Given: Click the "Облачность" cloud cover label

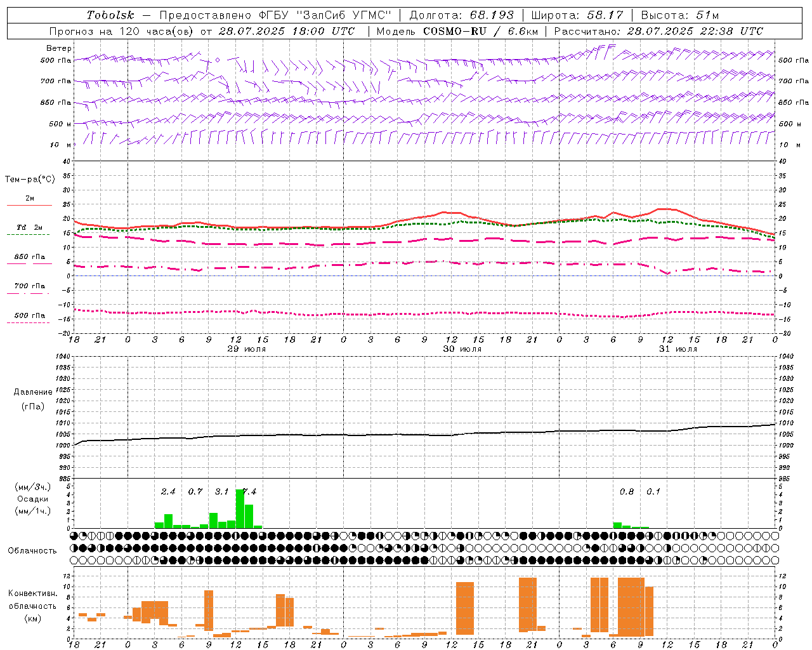Looking at the screenshot, I should [32, 550].
